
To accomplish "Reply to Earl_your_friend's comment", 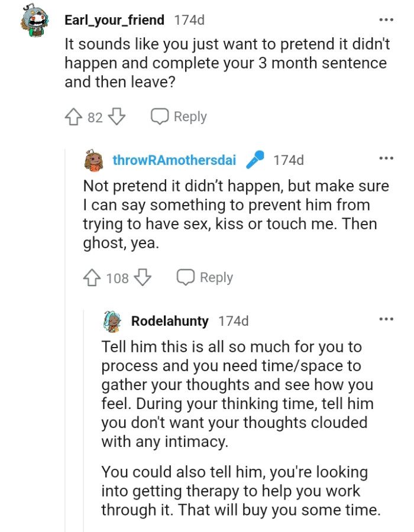I will tap(179, 117).
